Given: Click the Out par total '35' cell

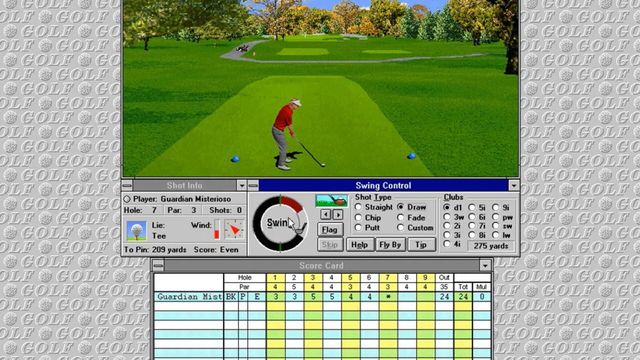Looking at the screenshot, I should [x=444, y=287].
